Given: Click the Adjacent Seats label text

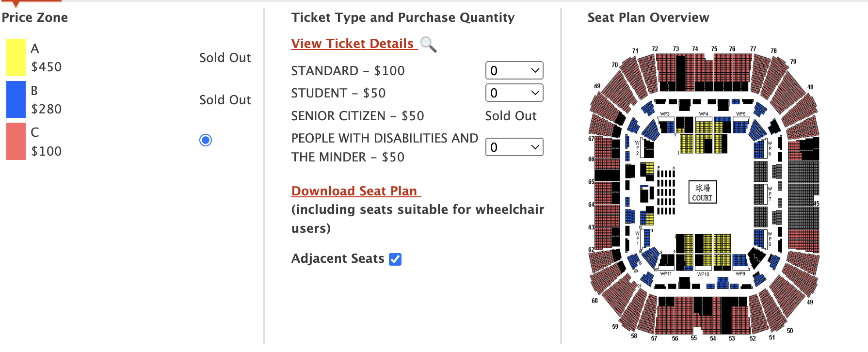Looking at the screenshot, I should coord(338,258).
